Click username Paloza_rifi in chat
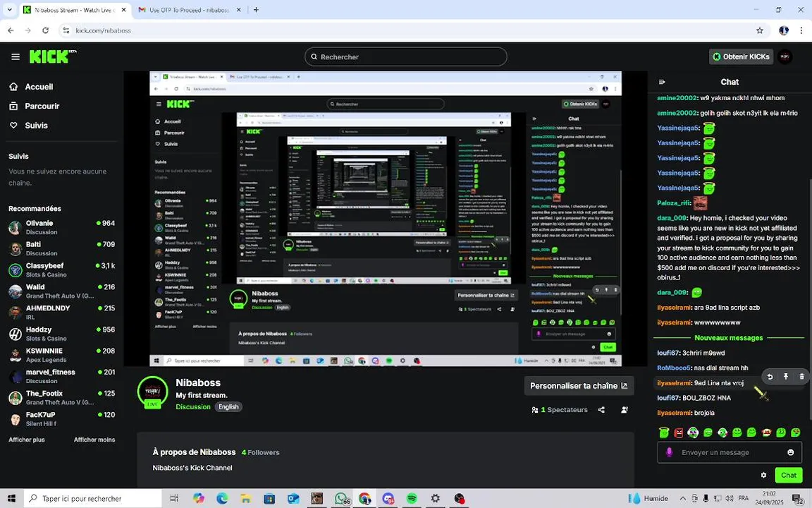Screen dimensions: 812x508 click(673, 203)
